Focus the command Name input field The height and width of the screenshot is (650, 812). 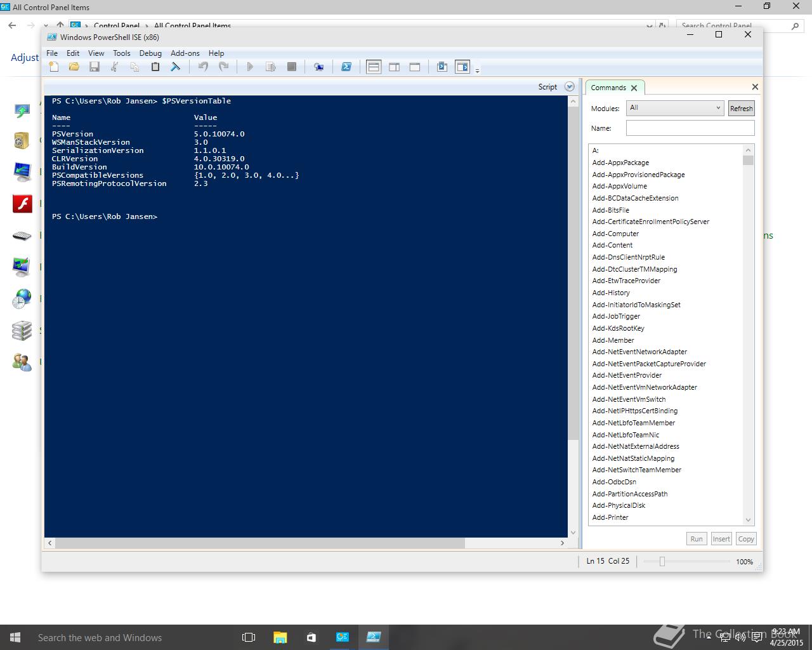[690, 128]
